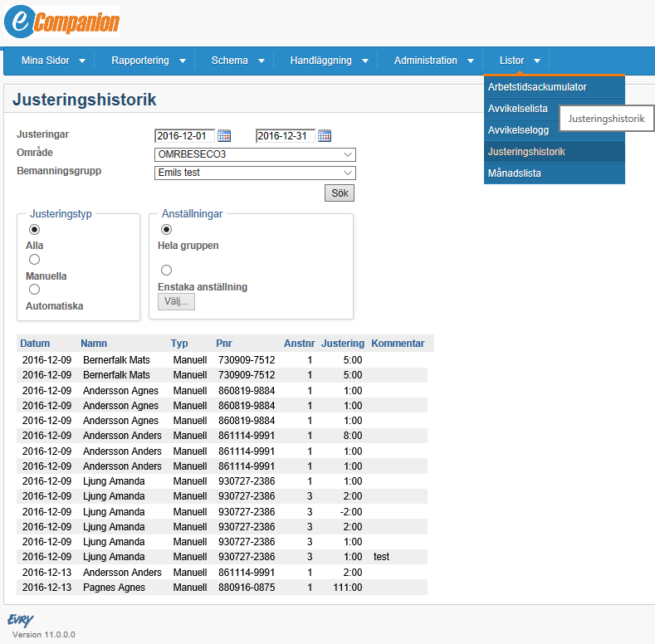655x644 pixels.
Task: Open the end date calendar picker icon
Action: (x=325, y=136)
